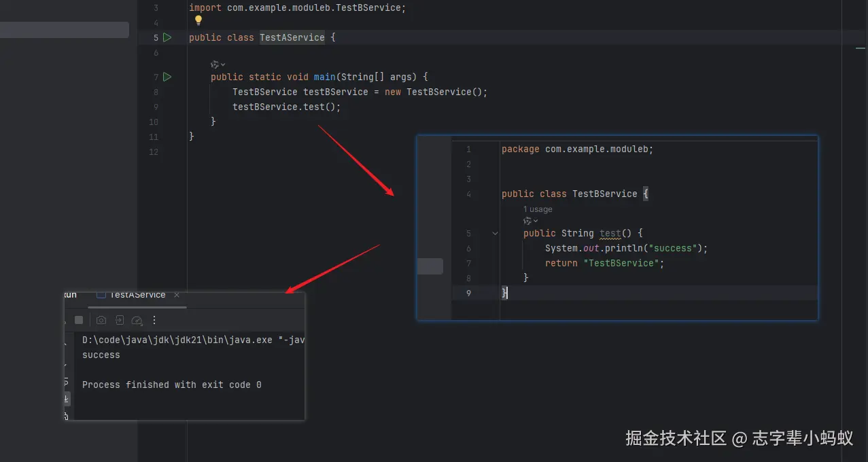Click TestBService class name in popup editor
Image resolution: width=868 pixels, height=462 pixels.
tap(605, 194)
